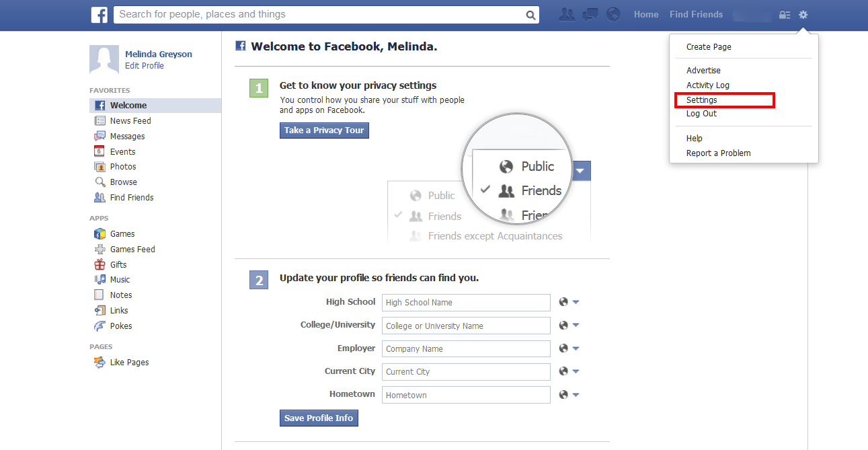
Task: Click the Hometown input field
Action: tap(466, 395)
